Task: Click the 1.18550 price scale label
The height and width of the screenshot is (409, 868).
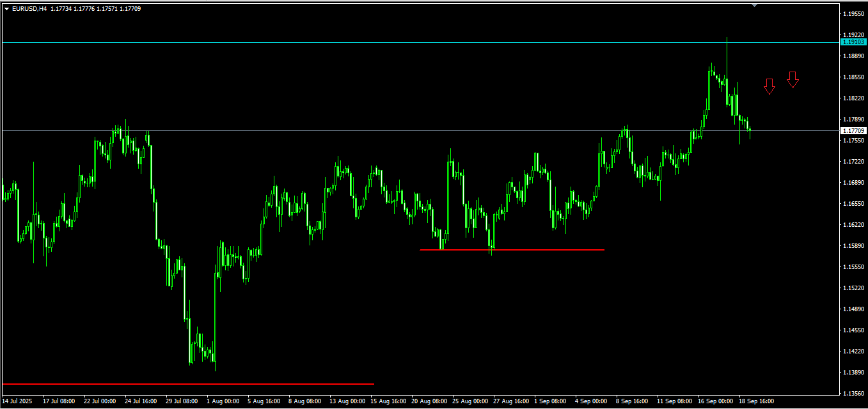Action: [853, 77]
